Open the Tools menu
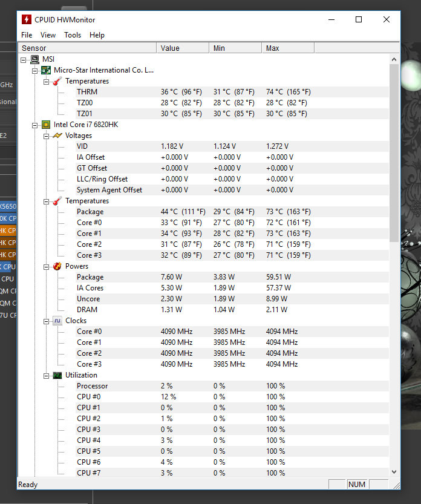Image resolution: width=421 pixels, height=504 pixels. tap(73, 35)
